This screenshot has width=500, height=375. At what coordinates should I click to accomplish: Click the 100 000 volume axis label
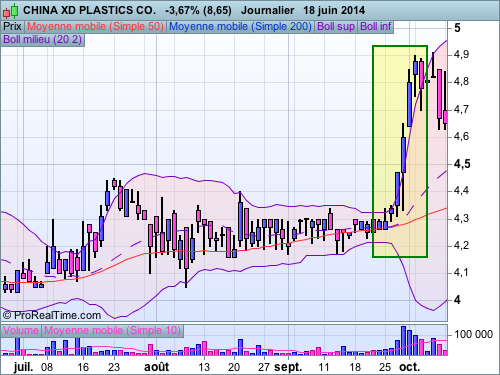[473, 334]
